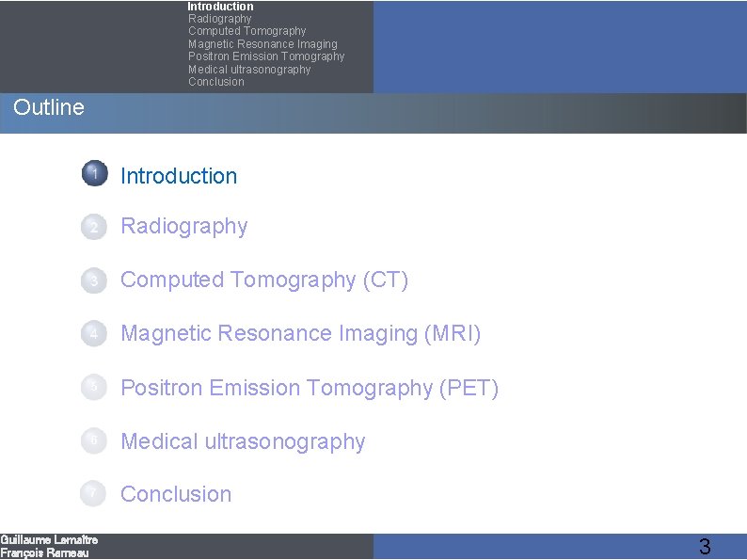The image size is (747, 560).
Task: Select Positron Emission Tomography (PET) entry
Action: [x=310, y=388]
